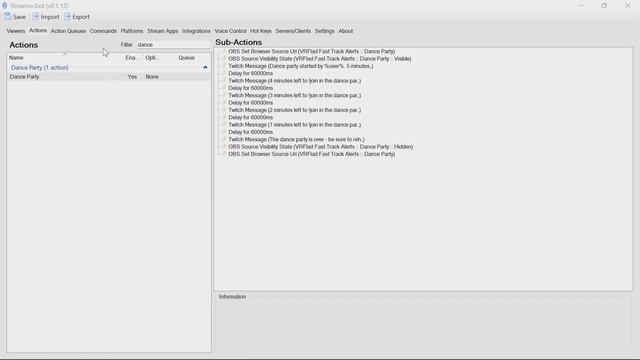Click the Import icon in the toolbar

[36, 17]
